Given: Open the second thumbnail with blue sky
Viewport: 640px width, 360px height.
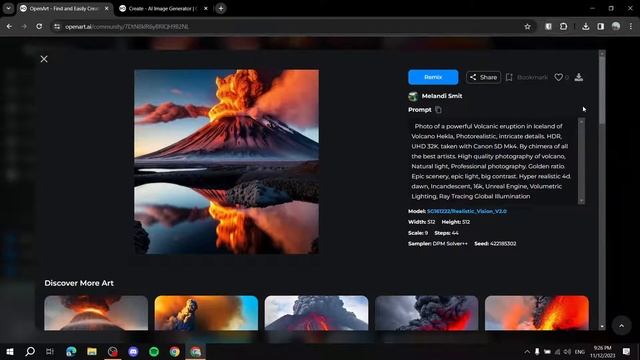Looking at the screenshot, I should [x=206, y=313].
